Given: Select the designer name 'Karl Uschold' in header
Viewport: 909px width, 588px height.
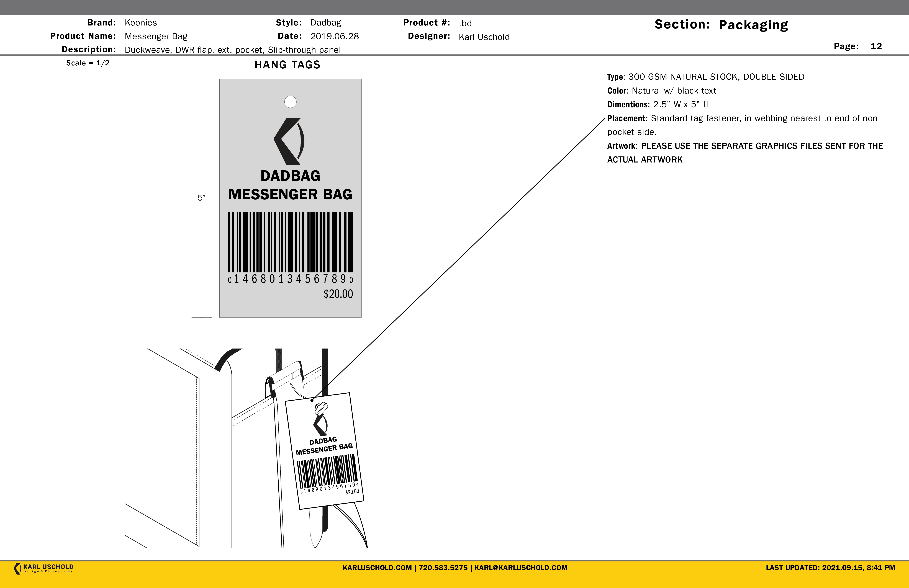Looking at the screenshot, I should pyautogui.click(x=484, y=37).
